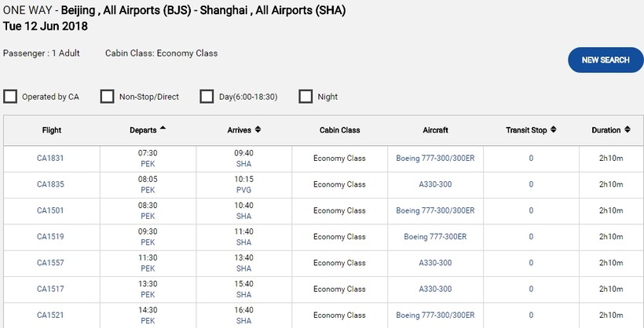644x328 pixels.
Task: Click sort arrows next to Arrives
Action: point(258,129)
